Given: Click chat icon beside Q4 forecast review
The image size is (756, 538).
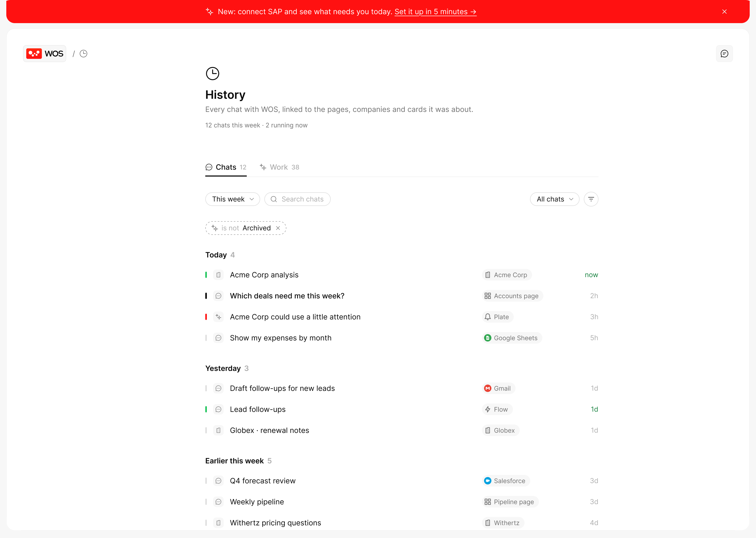Looking at the screenshot, I should point(218,481).
